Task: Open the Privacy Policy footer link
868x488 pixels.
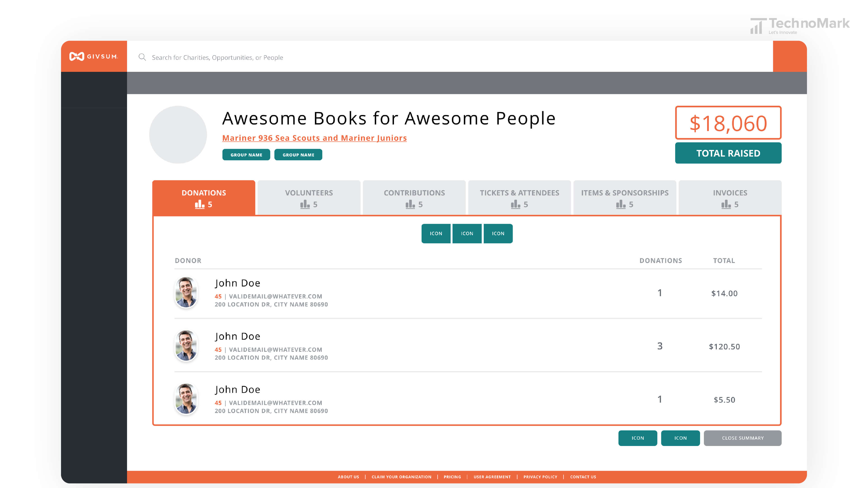Action: click(x=540, y=477)
